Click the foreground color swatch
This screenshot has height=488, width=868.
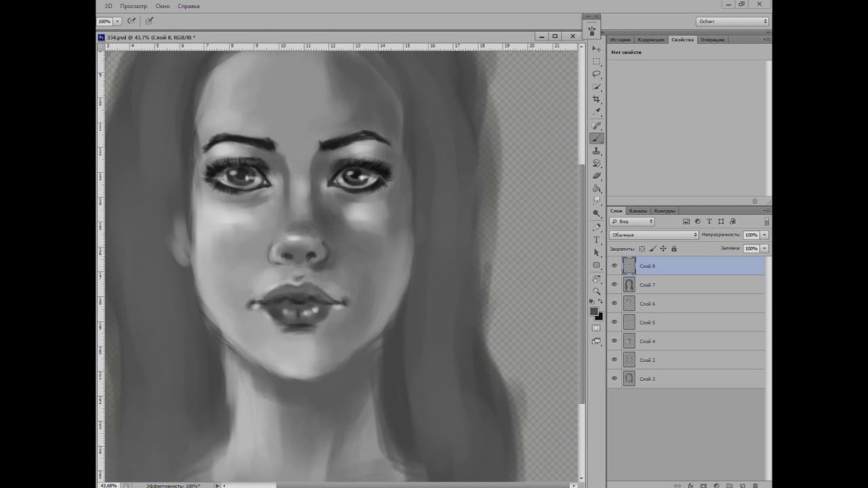[594, 312]
